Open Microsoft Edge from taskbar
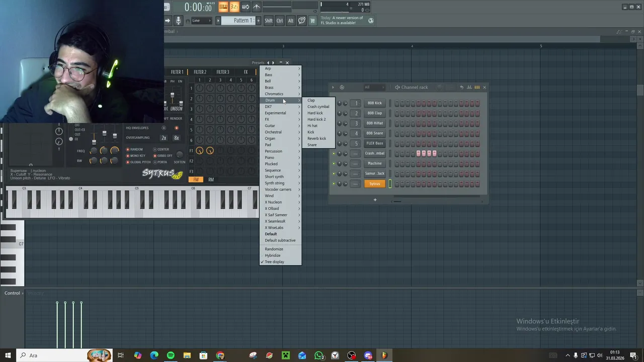This screenshot has width=644, height=362. (154, 355)
